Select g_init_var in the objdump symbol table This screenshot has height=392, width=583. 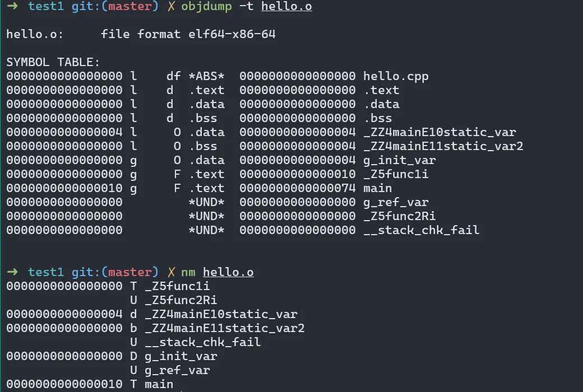[x=399, y=160]
